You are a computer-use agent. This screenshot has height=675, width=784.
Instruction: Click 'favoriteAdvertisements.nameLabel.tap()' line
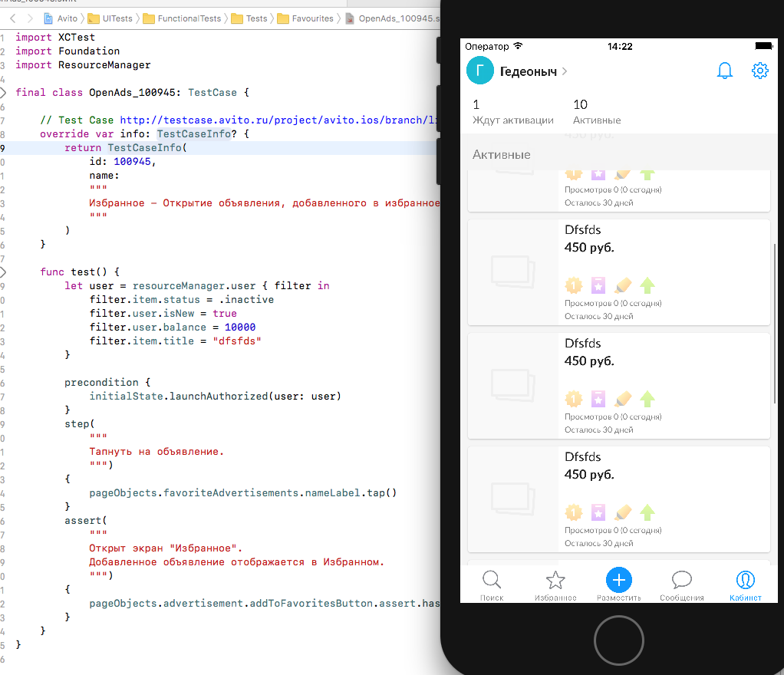[x=243, y=493]
